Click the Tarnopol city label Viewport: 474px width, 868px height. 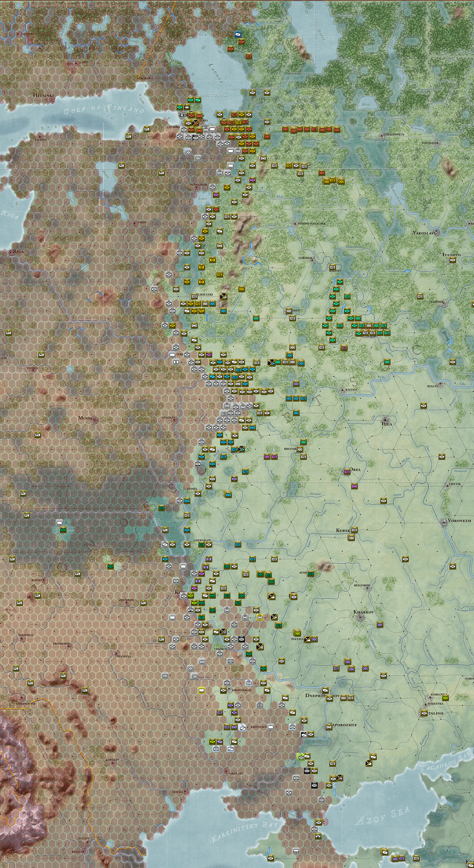25,635
